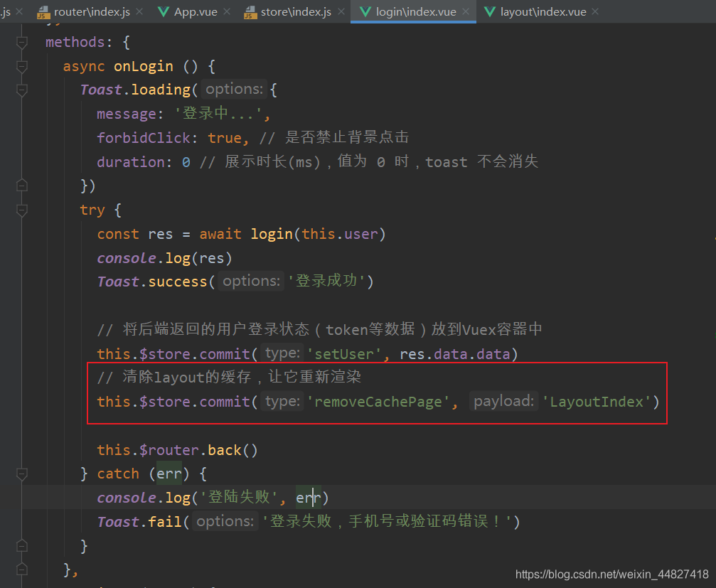Image resolution: width=716 pixels, height=588 pixels.
Task: Click the JS file icon on router\index.js tab
Action: coord(43,12)
